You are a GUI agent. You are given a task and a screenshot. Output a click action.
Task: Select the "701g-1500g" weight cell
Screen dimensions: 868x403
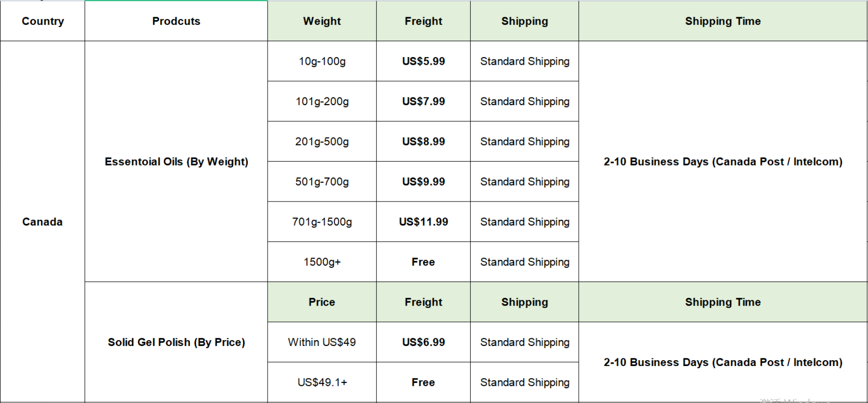[322, 222]
